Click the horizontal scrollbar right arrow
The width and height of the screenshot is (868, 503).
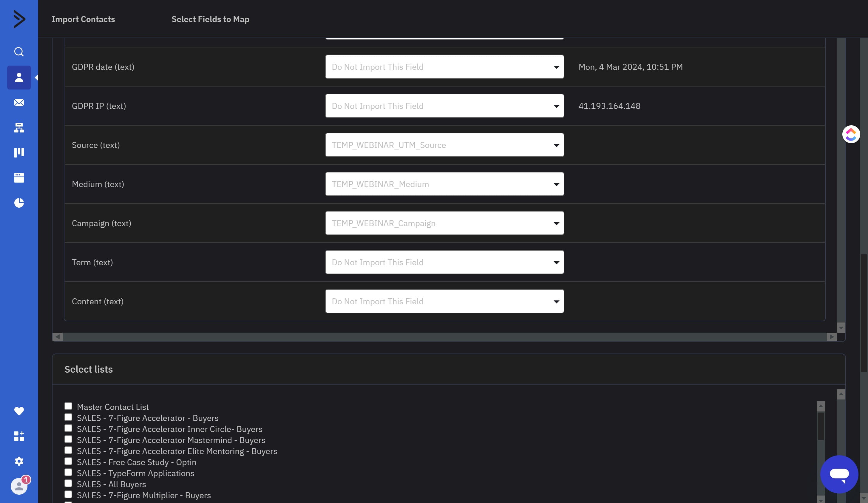(x=832, y=337)
